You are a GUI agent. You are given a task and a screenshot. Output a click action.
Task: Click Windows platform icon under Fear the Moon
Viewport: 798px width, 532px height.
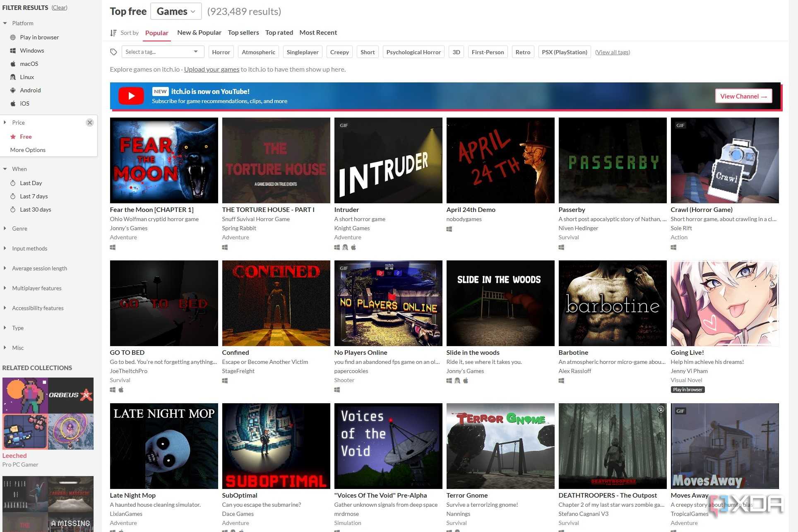tap(113, 247)
